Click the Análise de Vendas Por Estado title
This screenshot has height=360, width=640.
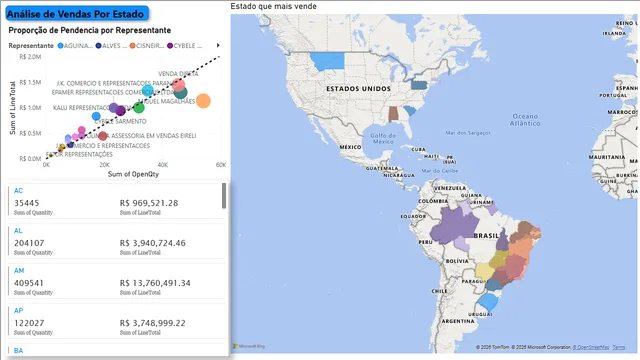pos(77,13)
